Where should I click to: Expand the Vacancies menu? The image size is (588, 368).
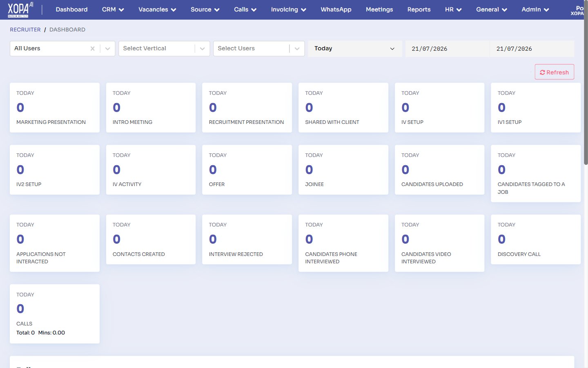(157, 9)
